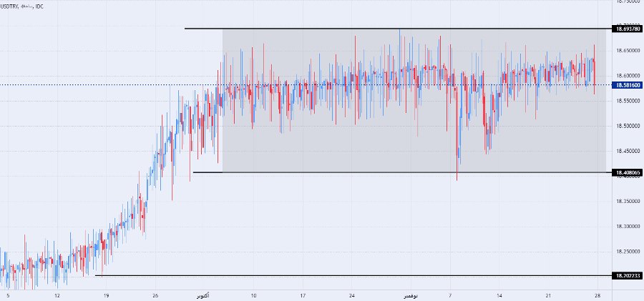Image resolution: width=644 pixels, height=301 pixels.
Task: Click the 18.300000 price axis label
Action: (x=628, y=226)
